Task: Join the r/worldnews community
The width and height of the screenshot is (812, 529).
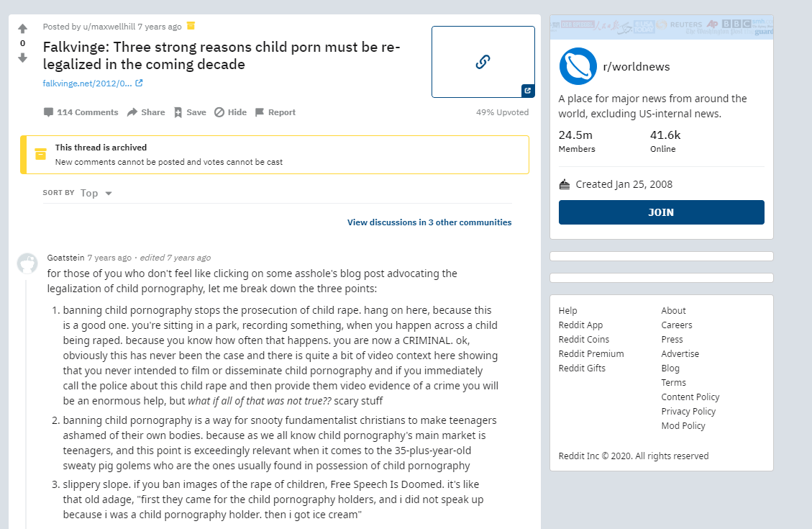Action: point(661,212)
